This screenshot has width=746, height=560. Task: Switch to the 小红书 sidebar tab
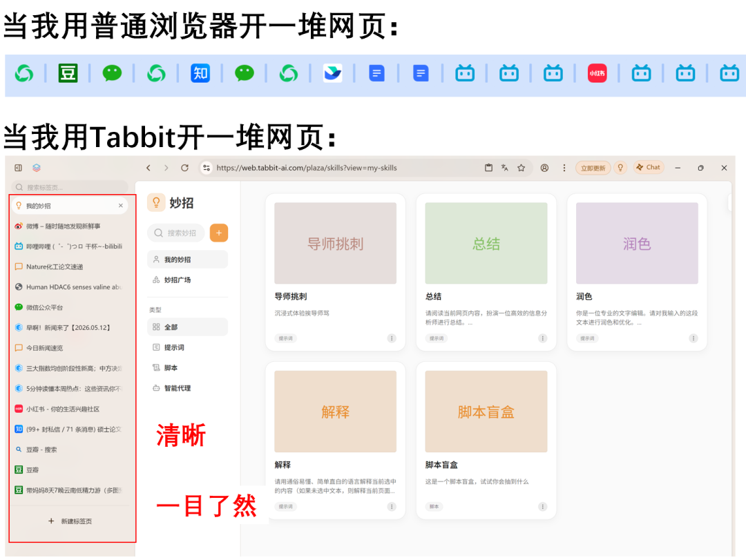tap(70, 409)
